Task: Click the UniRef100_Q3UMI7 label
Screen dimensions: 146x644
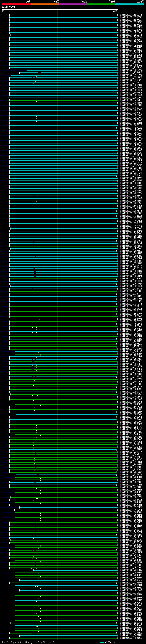Action: pyautogui.click(x=131, y=266)
